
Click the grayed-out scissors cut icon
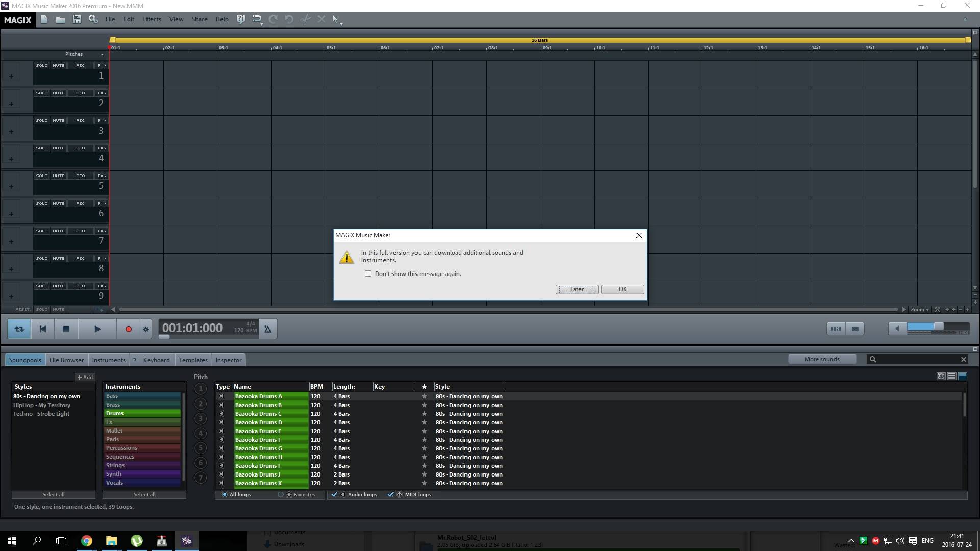(305, 19)
